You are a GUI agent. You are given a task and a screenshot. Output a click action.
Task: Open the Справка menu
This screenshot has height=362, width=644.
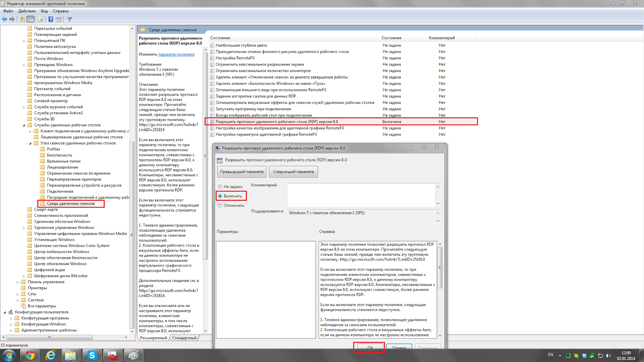tap(61, 11)
